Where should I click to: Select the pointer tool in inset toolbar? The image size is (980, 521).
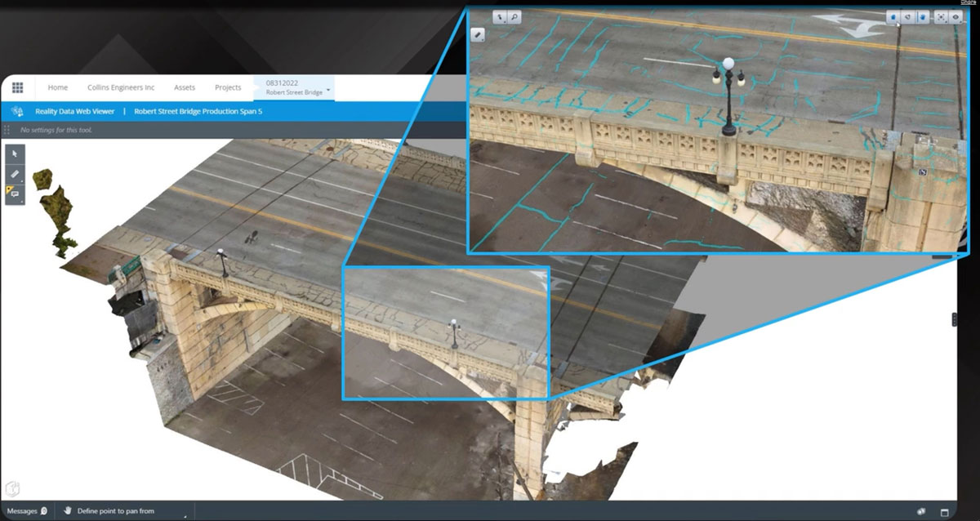point(501,16)
